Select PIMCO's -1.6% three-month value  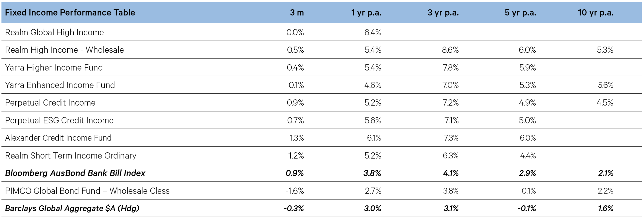coord(294,191)
